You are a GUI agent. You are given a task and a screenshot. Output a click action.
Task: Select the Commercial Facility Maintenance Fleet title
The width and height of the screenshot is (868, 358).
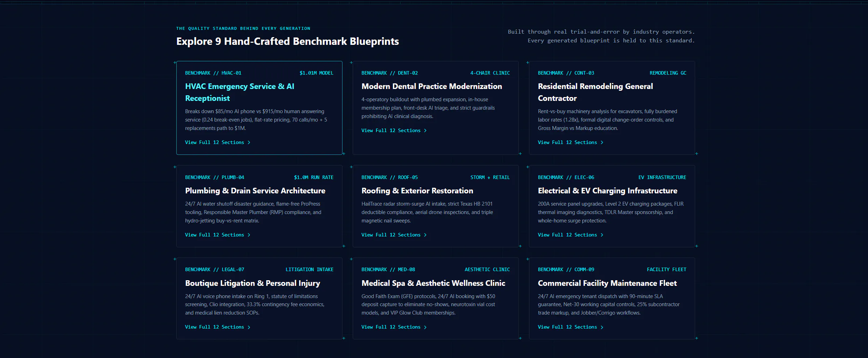click(x=607, y=283)
